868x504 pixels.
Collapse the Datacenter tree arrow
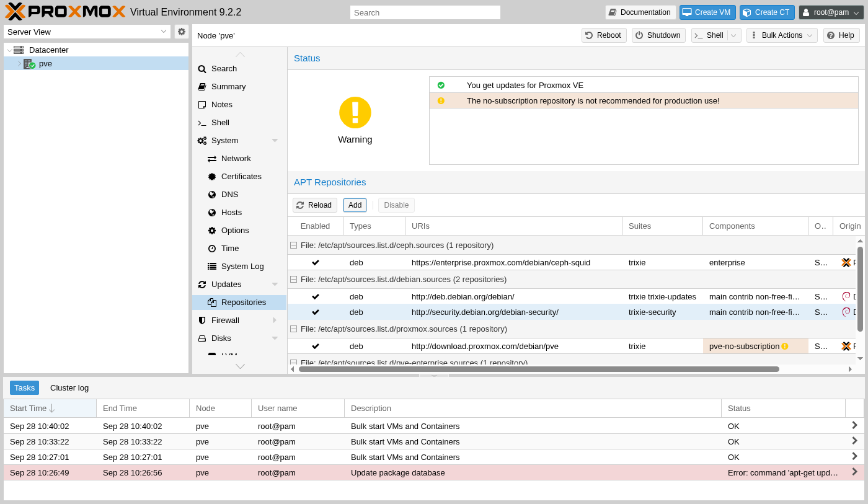click(x=9, y=50)
